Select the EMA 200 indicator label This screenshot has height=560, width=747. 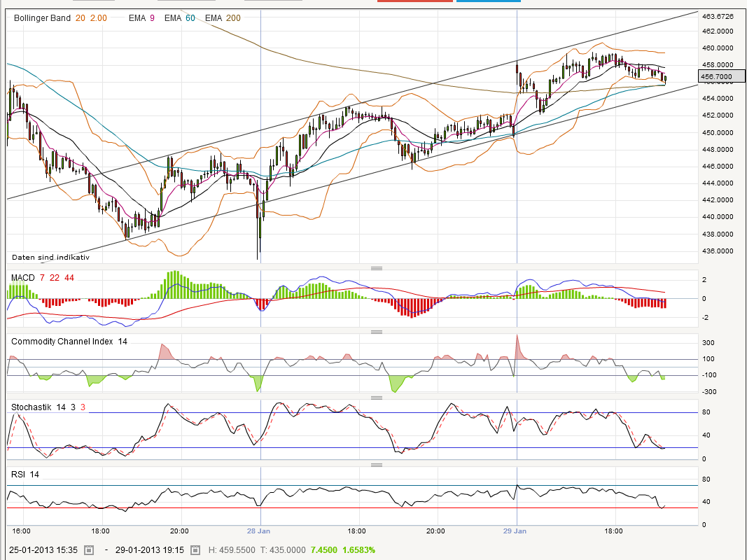click(x=223, y=18)
